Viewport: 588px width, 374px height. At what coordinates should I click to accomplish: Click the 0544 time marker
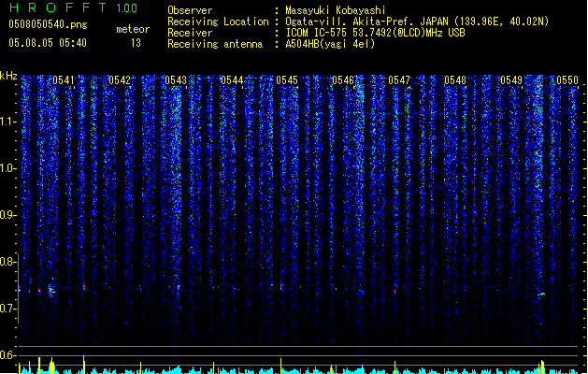[x=232, y=80]
